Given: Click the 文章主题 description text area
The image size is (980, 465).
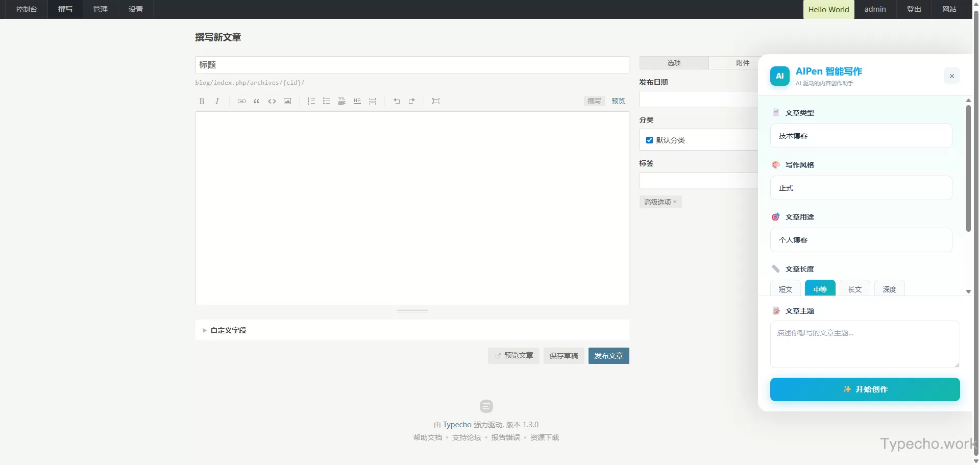Looking at the screenshot, I should click(x=865, y=344).
